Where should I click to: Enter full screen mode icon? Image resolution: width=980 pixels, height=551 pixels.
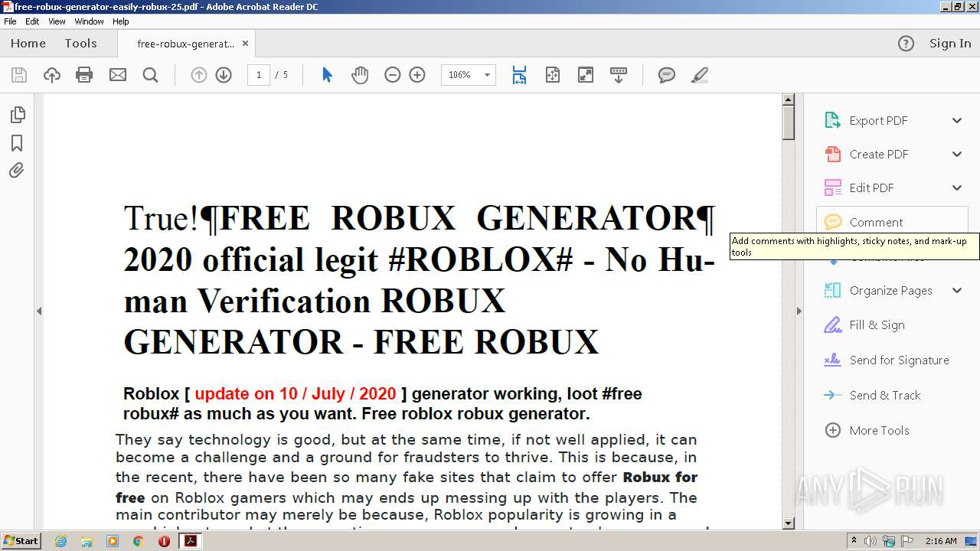585,75
